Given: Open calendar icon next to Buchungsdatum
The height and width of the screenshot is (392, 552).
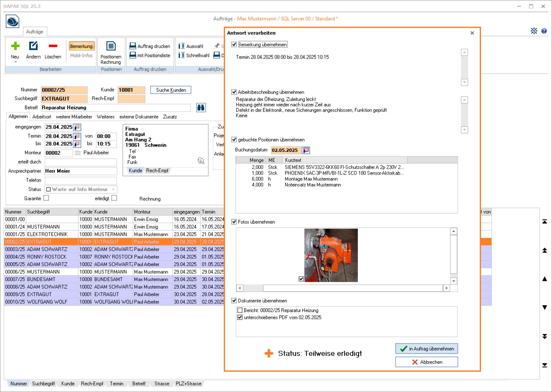Looking at the screenshot, I should tap(306, 150).
